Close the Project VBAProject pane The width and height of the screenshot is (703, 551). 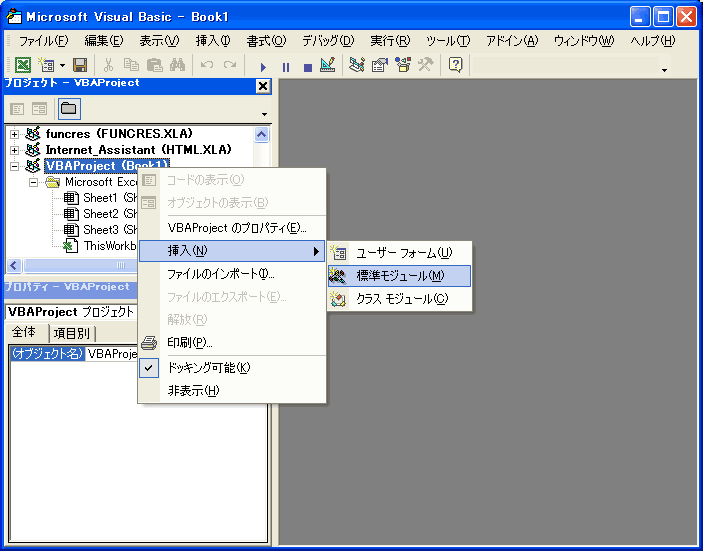pos(263,86)
